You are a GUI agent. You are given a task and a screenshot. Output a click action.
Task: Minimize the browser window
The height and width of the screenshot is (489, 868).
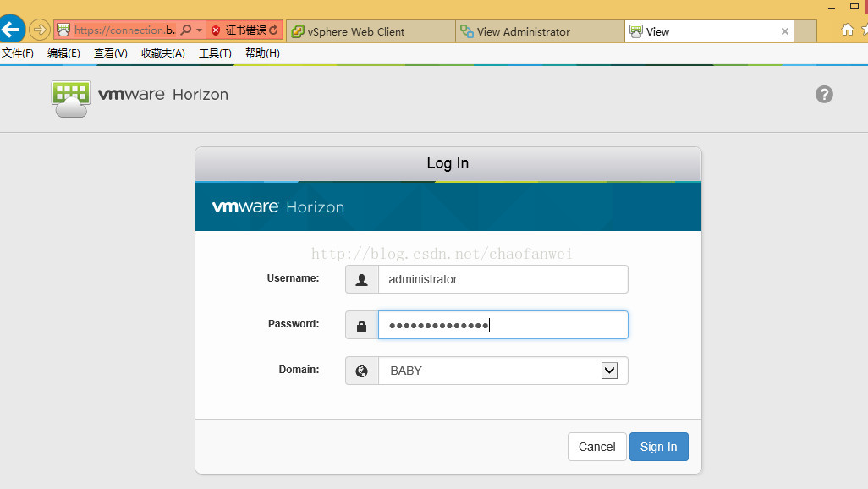pyautogui.click(x=832, y=8)
